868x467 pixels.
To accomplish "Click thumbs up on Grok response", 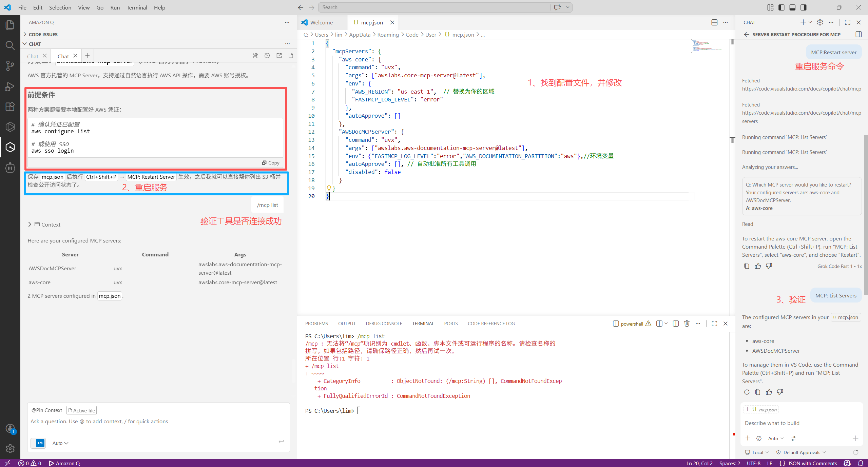I will (x=758, y=266).
